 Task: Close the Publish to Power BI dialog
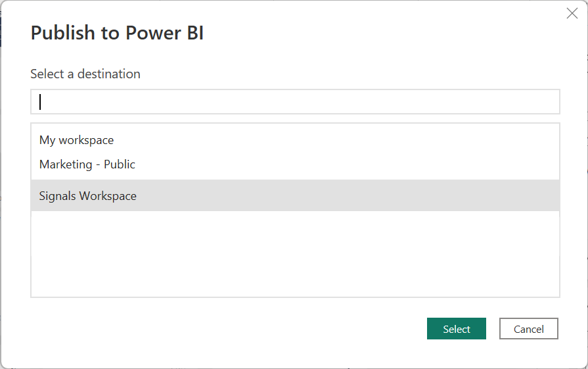[572, 14]
